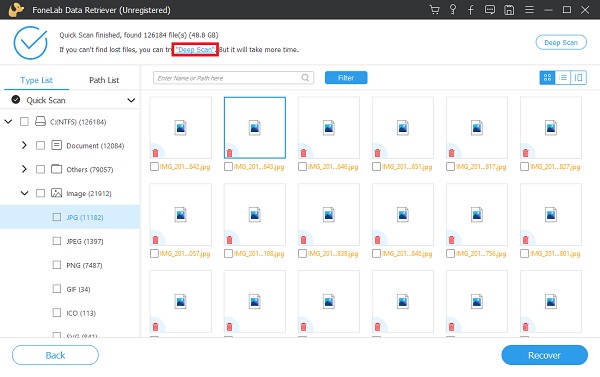Open the feedback chat icon
The height and width of the screenshot is (377, 600).
[x=490, y=10]
